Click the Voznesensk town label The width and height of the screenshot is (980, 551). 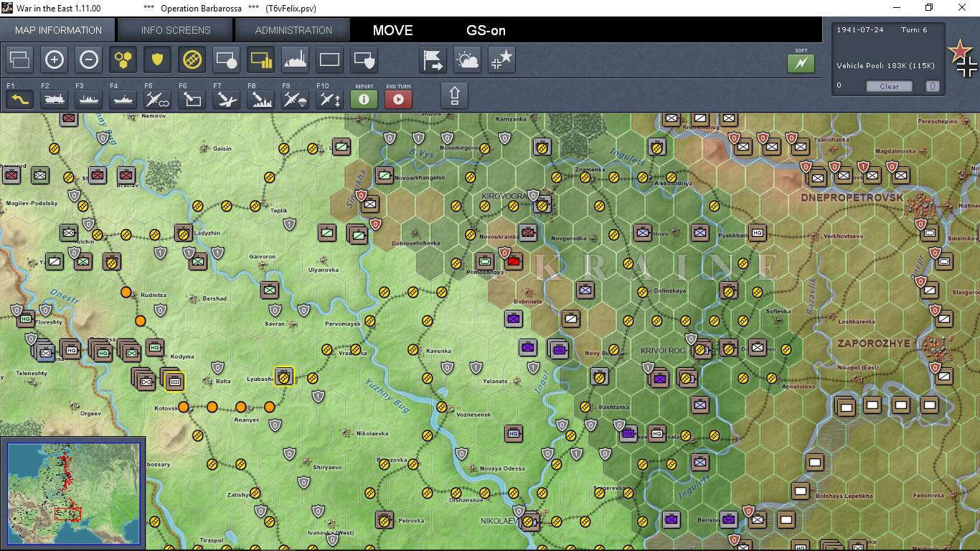[x=473, y=415]
